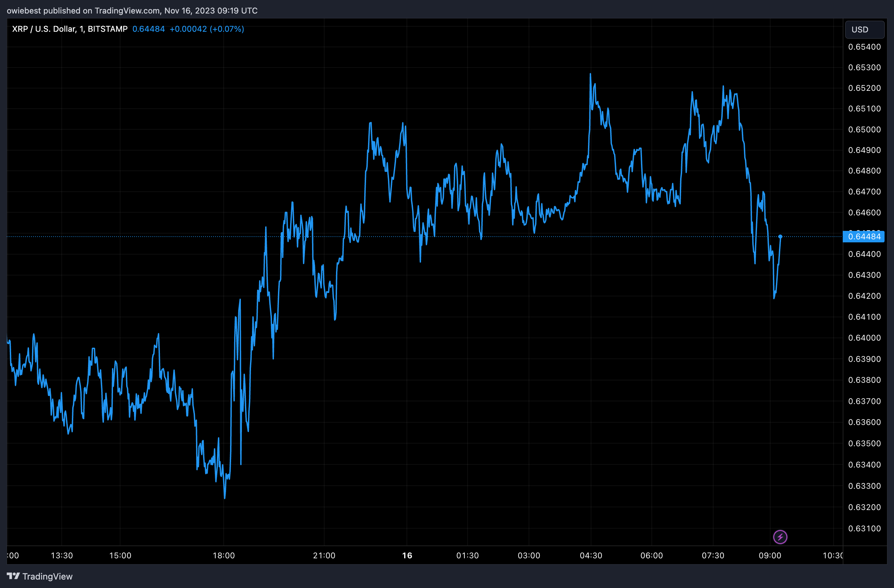
Task: Click the 18:00 time axis label
Action: pyautogui.click(x=223, y=555)
